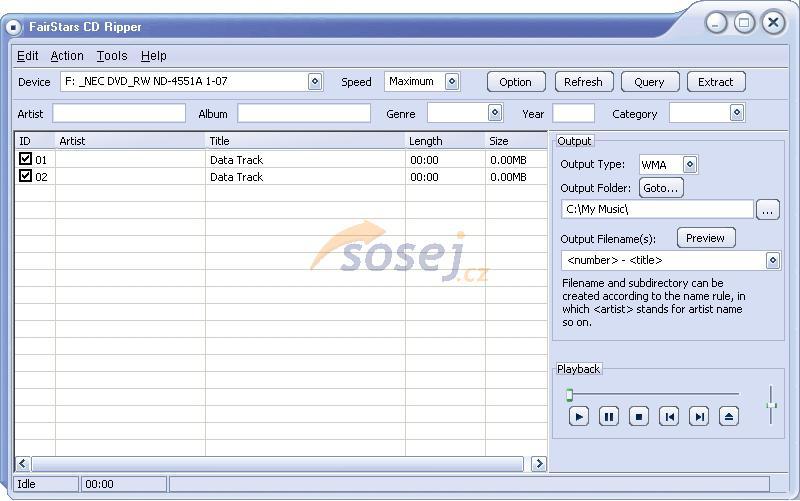
Task: Browse output folder with the ... button
Action: coord(768,210)
